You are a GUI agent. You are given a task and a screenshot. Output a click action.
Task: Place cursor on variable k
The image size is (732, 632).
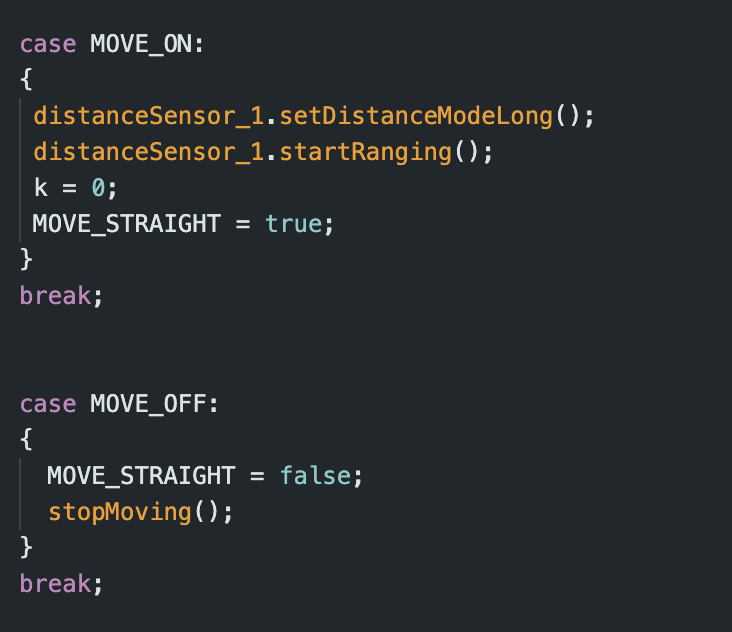(40, 187)
